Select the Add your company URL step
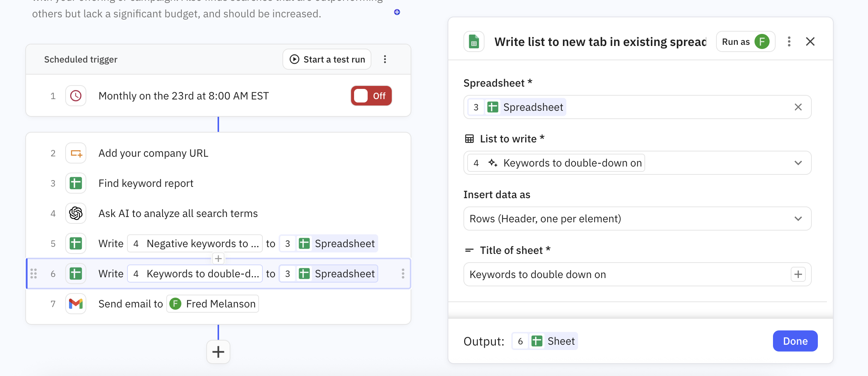Viewport: 868px width, 376px height. pos(153,153)
